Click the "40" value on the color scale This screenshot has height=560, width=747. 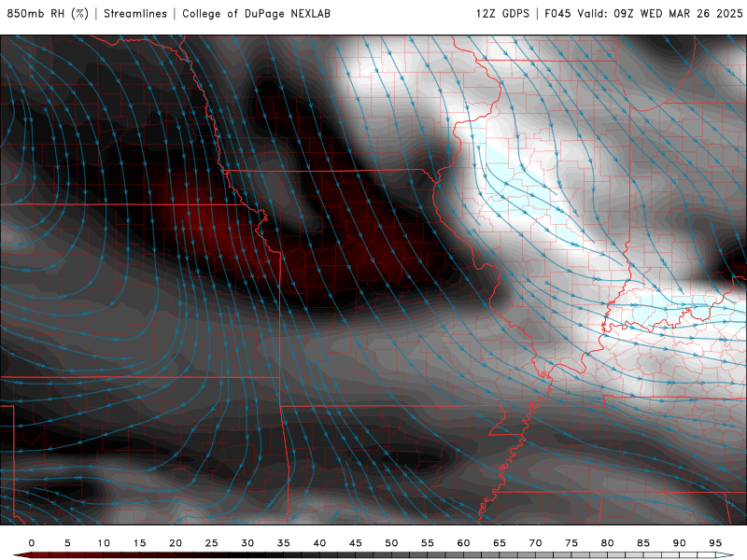click(x=319, y=543)
